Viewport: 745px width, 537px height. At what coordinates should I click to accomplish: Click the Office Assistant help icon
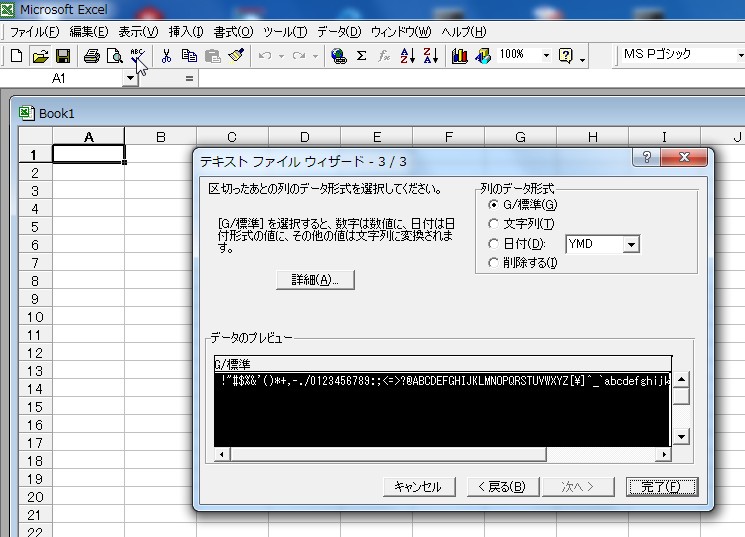pyautogui.click(x=565, y=56)
